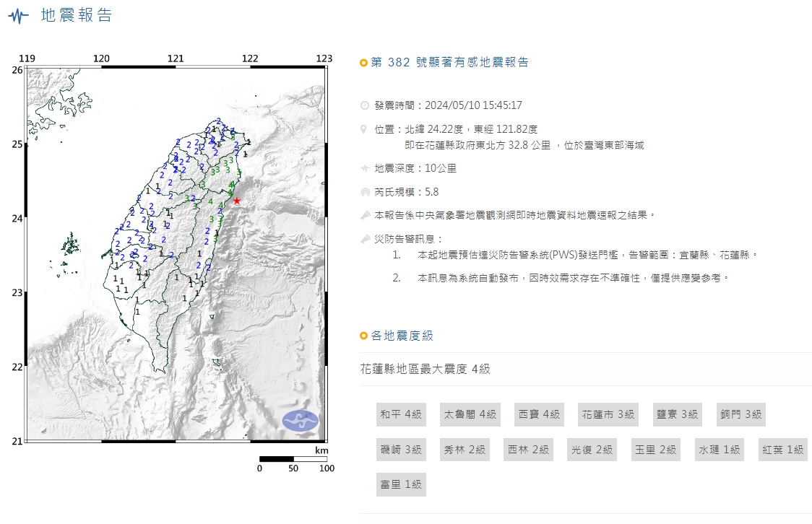
Task: Choose the 花蓮市 3級 station tag
Action: (608, 414)
